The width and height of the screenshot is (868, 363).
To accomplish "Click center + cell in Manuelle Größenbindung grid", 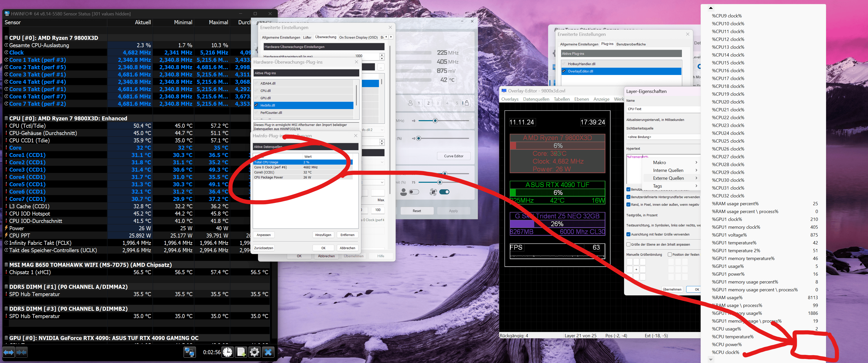I will click(x=636, y=269).
